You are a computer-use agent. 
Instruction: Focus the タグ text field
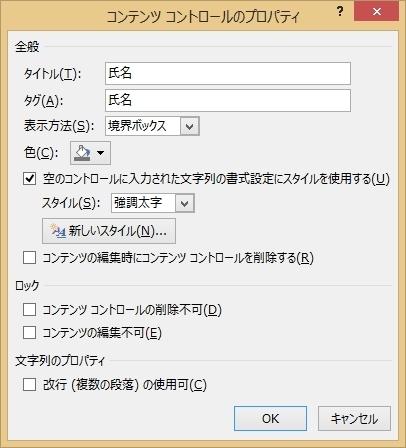228,100
